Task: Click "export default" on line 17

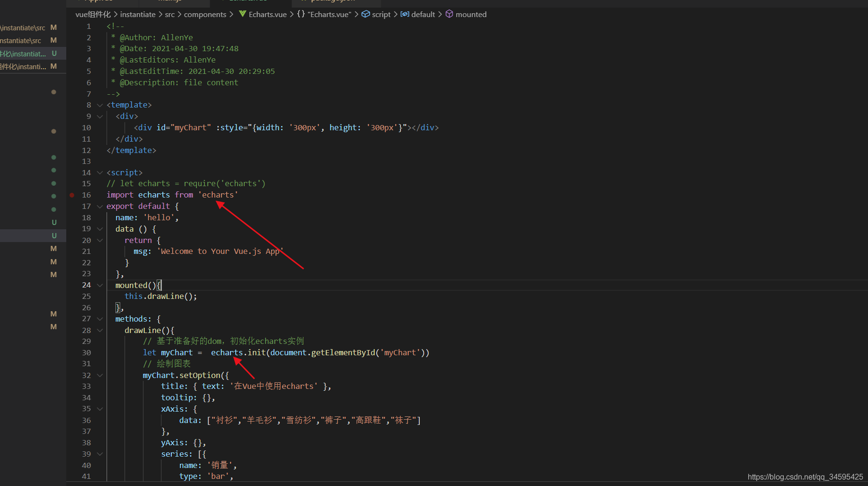Action: (138, 206)
